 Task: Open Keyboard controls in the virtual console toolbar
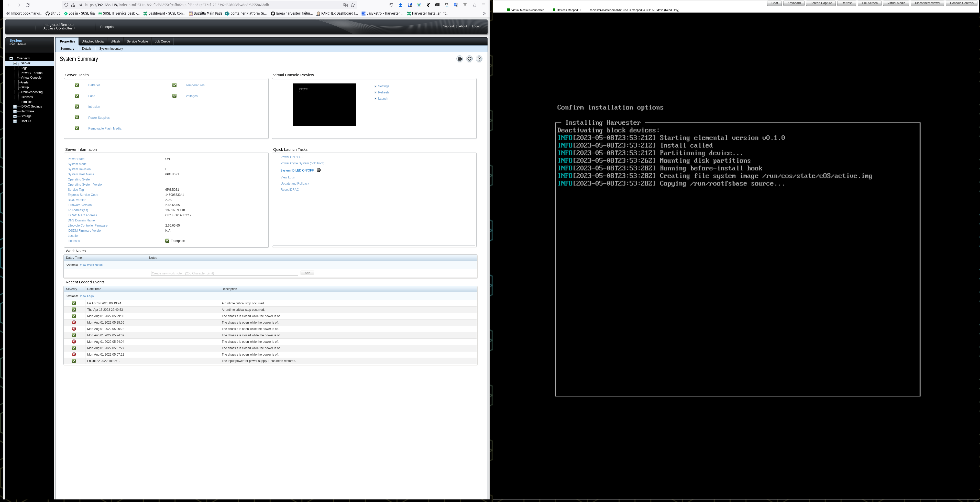click(x=794, y=3)
